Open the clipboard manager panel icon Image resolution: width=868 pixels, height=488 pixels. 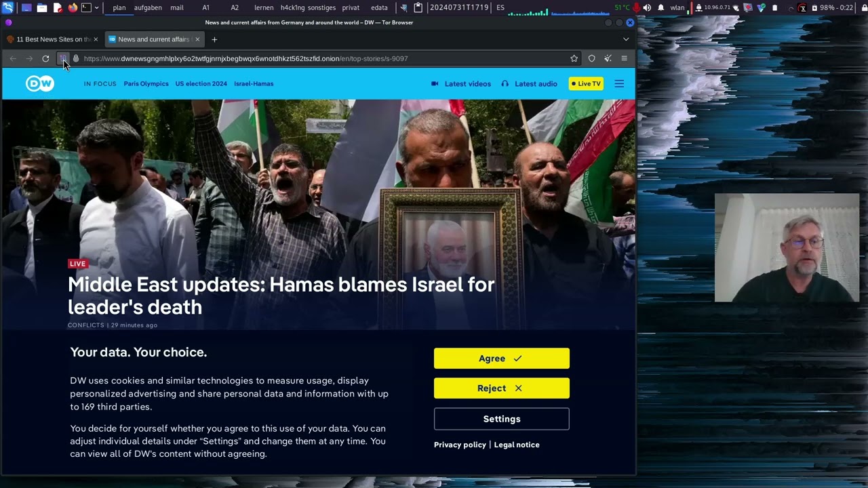pyautogui.click(x=418, y=7)
